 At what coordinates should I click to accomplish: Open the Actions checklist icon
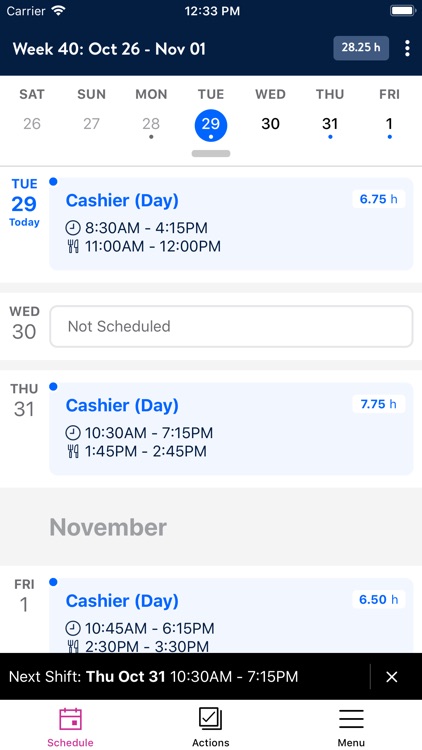coord(211,719)
